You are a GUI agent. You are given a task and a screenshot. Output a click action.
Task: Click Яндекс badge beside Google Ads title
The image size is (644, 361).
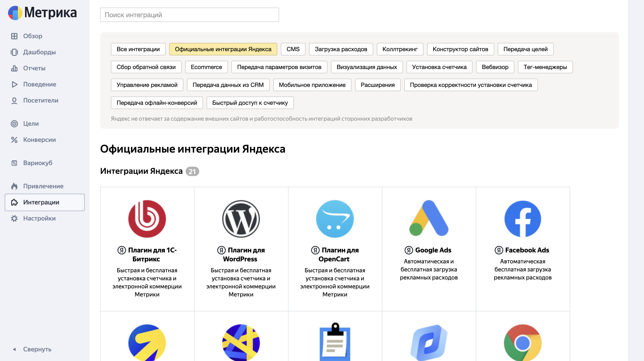click(409, 250)
